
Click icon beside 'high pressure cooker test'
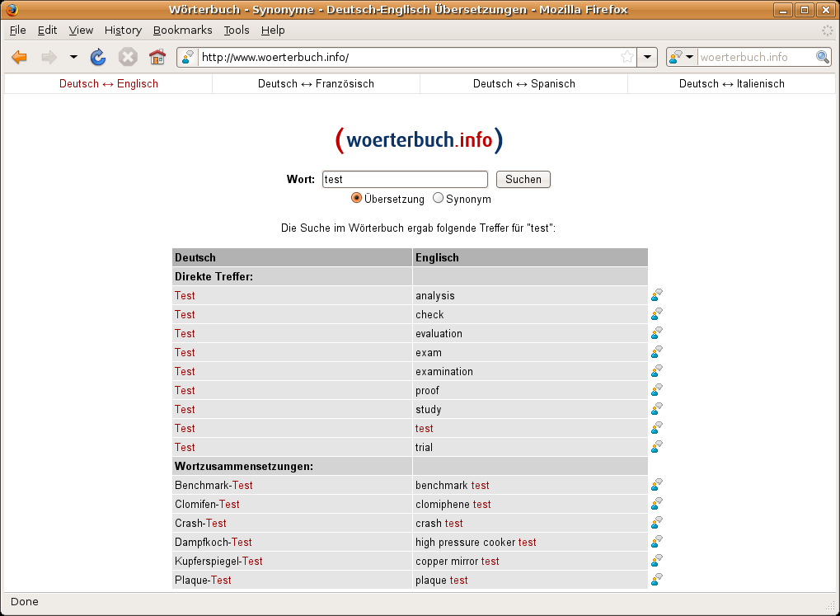pos(657,542)
